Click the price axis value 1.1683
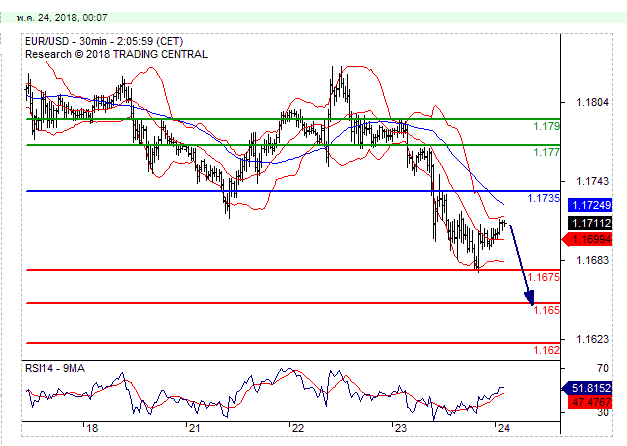 click(592, 260)
